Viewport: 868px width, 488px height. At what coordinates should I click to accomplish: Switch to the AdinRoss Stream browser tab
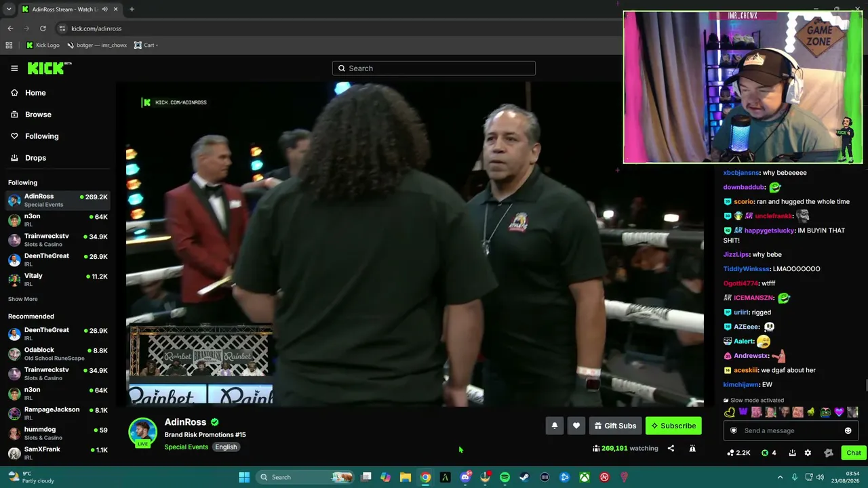pos(69,9)
